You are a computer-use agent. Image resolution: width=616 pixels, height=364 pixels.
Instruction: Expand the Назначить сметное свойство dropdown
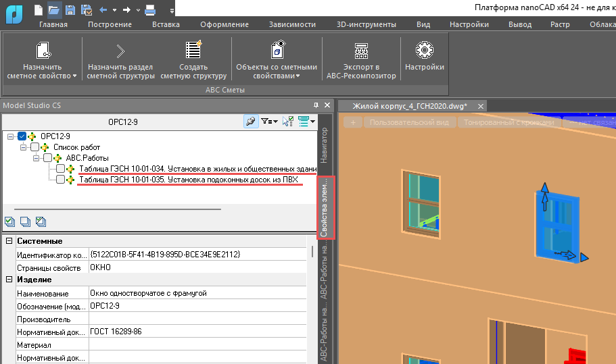pyautogui.click(x=74, y=76)
